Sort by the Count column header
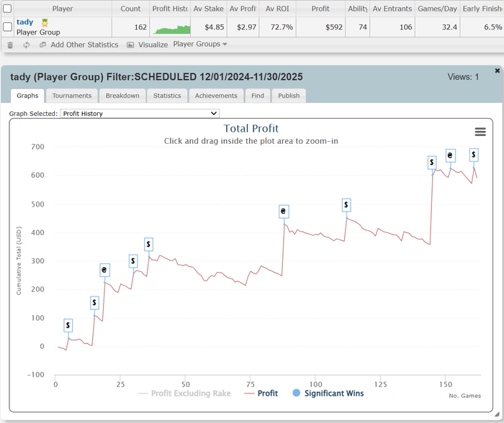Viewport: 504px width, 423px height. 130,9
